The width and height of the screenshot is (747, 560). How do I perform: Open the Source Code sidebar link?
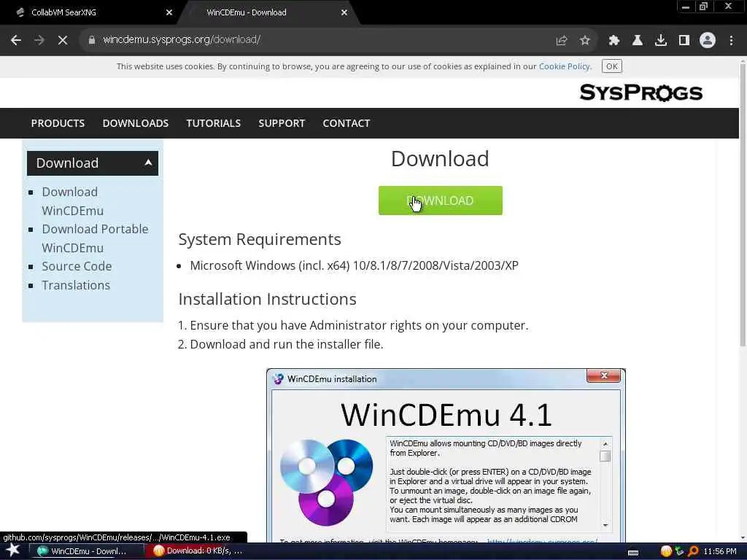[x=77, y=266]
